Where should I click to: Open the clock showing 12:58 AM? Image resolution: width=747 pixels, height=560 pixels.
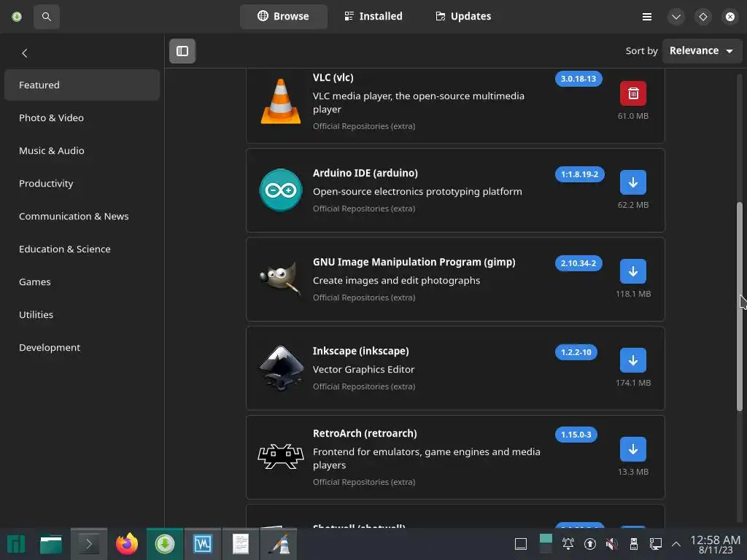pyautogui.click(x=715, y=544)
